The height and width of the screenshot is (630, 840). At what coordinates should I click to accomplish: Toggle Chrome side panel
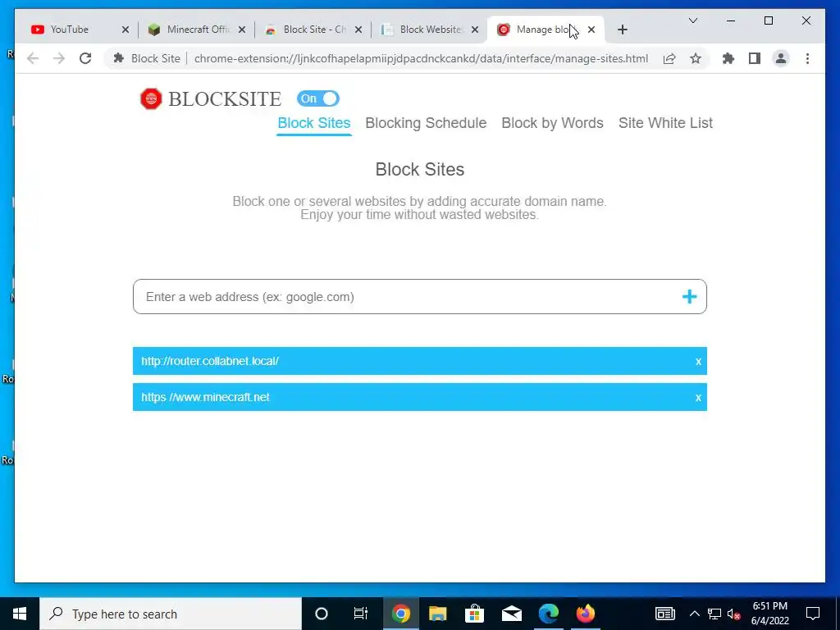pos(755,58)
